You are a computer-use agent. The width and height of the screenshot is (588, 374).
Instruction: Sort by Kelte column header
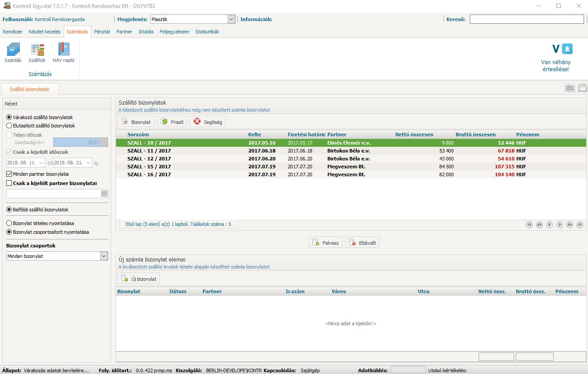pos(266,134)
